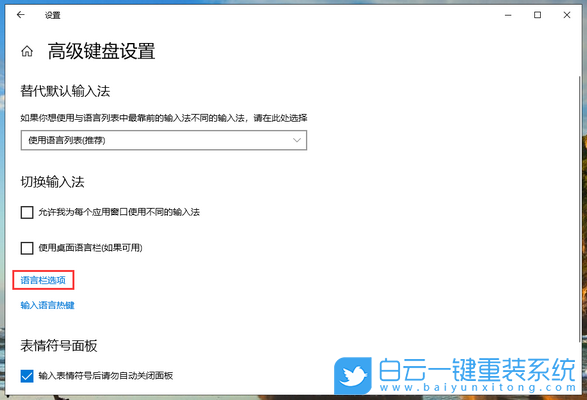This screenshot has width=587, height=400.
Task: Open the 语言栏选项 link
Action: (43, 280)
